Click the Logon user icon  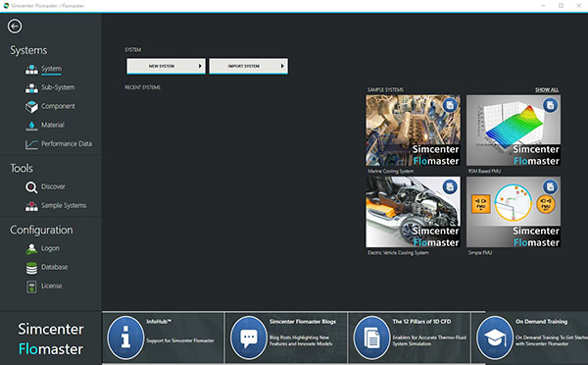(31, 248)
